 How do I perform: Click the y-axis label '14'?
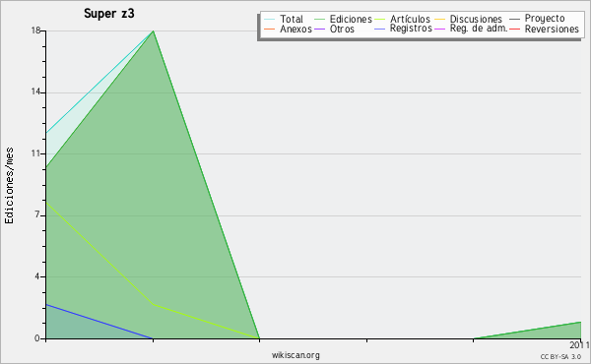[x=35, y=91]
